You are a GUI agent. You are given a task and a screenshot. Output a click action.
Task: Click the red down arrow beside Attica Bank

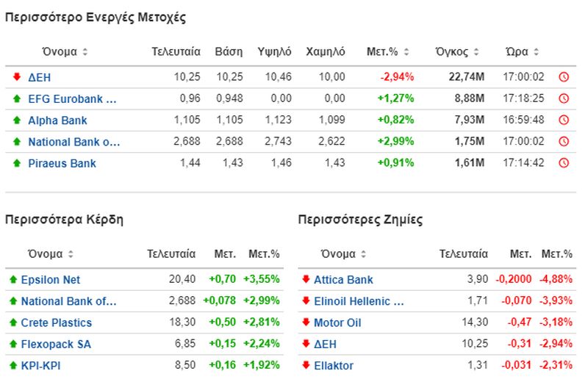tap(306, 279)
